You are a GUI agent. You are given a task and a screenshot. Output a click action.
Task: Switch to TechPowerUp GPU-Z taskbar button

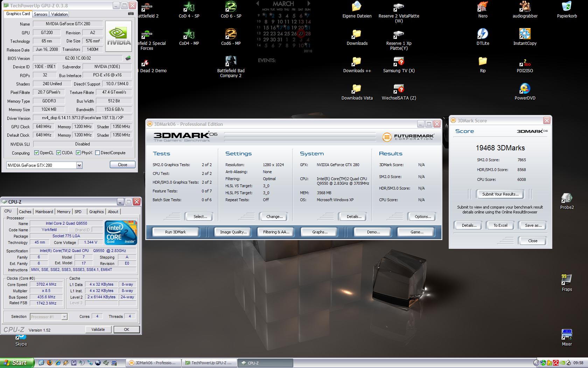(x=210, y=363)
